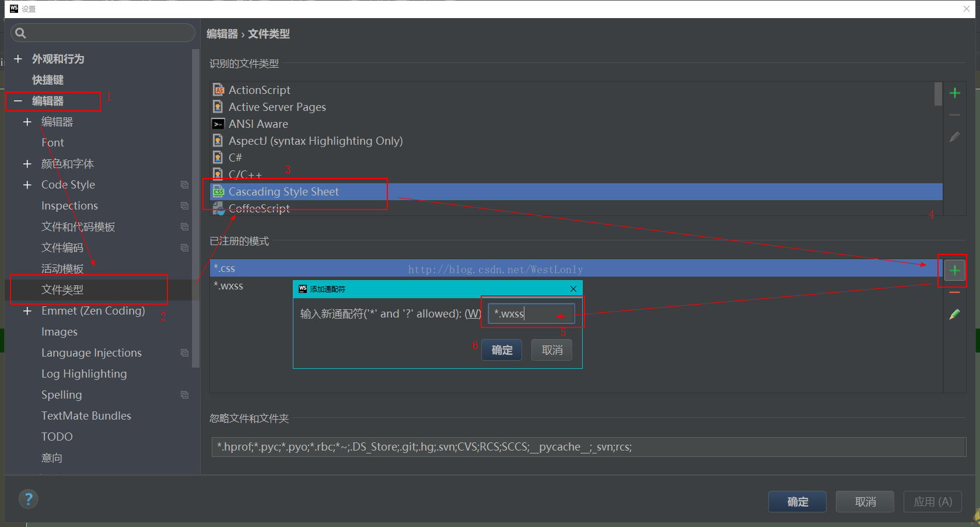The height and width of the screenshot is (527, 980).
Task: Click the search icon in settings search box
Action: (21, 33)
